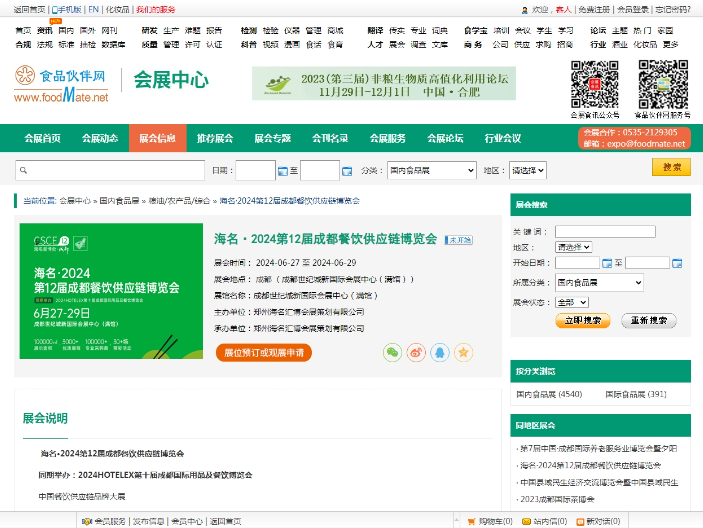Open 站内信 inbox messages

click(545, 521)
